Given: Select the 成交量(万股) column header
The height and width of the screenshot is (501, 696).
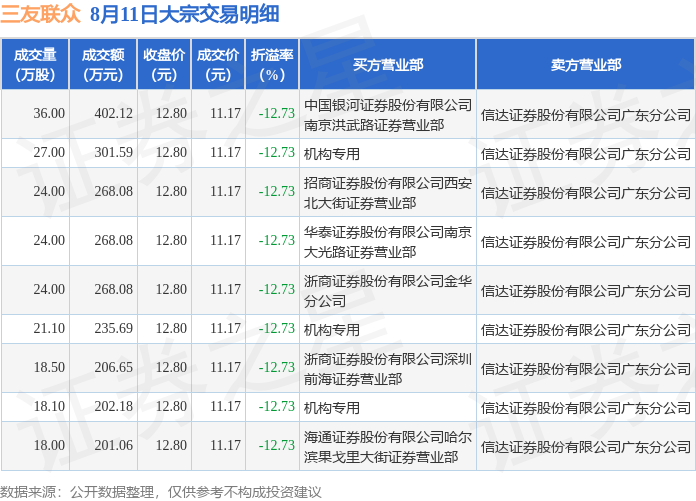Looking at the screenshot, I should point(35,65).
